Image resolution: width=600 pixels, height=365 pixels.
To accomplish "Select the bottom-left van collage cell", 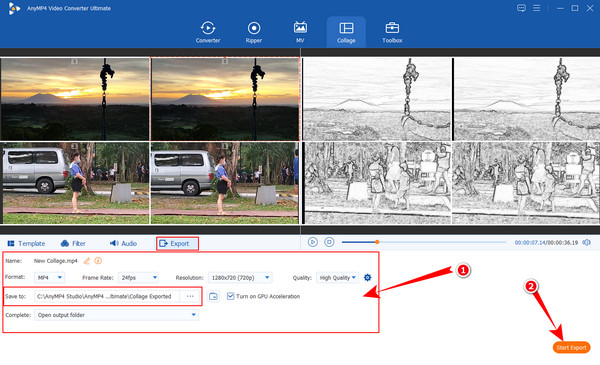I will (75, 183).
